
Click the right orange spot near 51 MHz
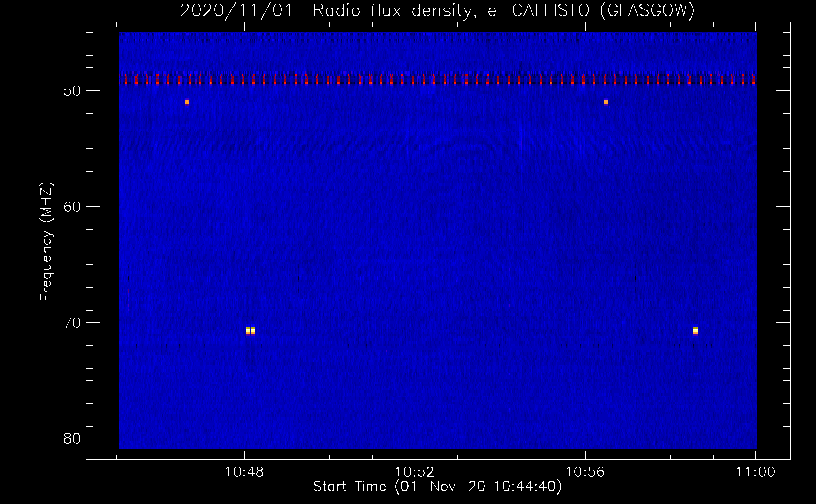point(606,102)
